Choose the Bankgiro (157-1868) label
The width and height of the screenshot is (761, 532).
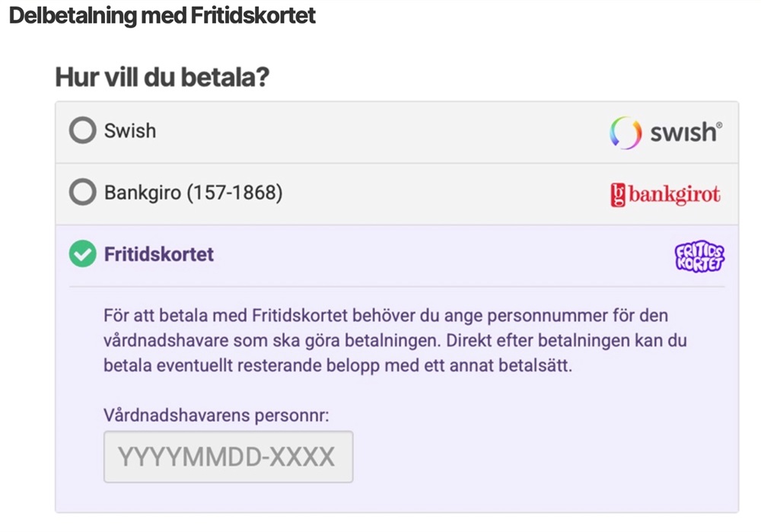pyautogui.click(x=193, y=193)
